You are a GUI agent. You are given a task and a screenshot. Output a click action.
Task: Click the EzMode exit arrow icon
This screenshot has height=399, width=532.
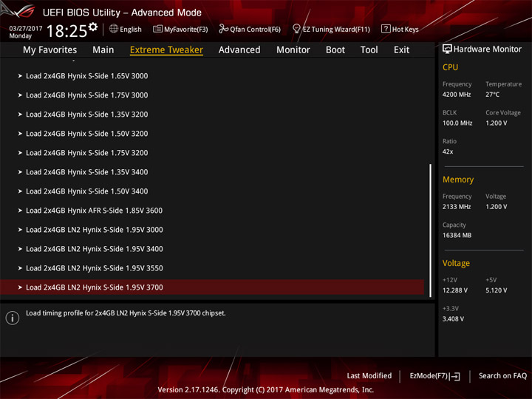pyautogui.click(x=455, y=376)
